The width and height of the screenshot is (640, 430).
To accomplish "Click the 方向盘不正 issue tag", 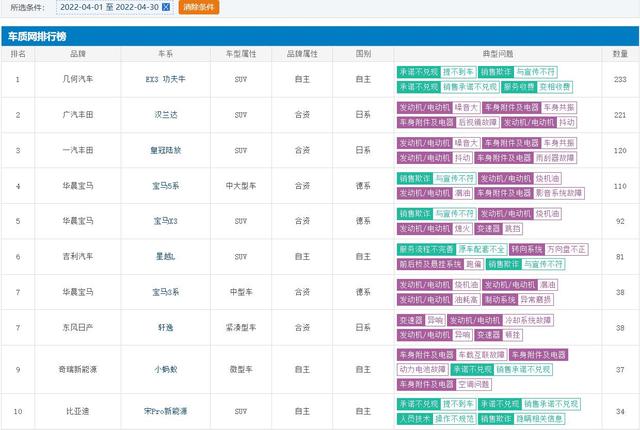I will 566,249.
